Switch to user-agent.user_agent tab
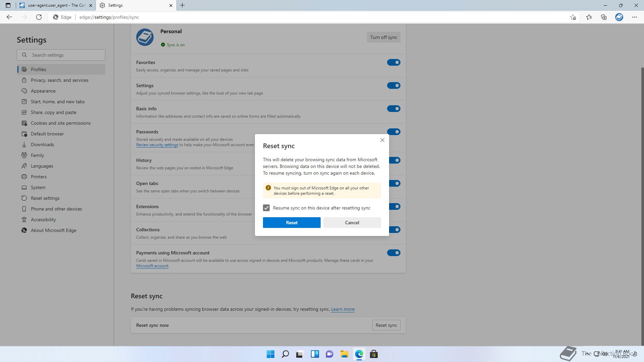The width and height of the screenshot is (644, 362). click(x=56, y=5)
